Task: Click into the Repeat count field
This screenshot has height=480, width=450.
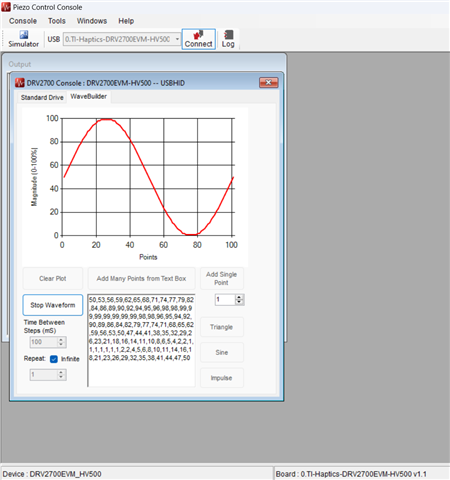Action: [44, 375]
